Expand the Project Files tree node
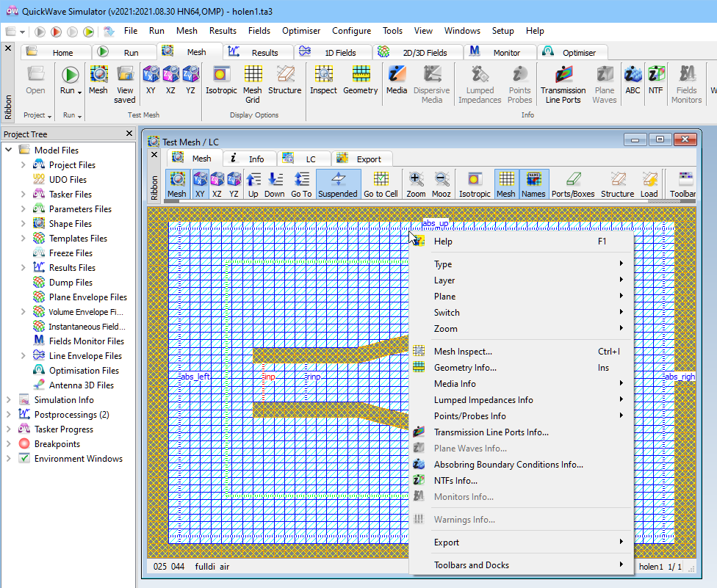The image size is (717, 588). [24, 164]
